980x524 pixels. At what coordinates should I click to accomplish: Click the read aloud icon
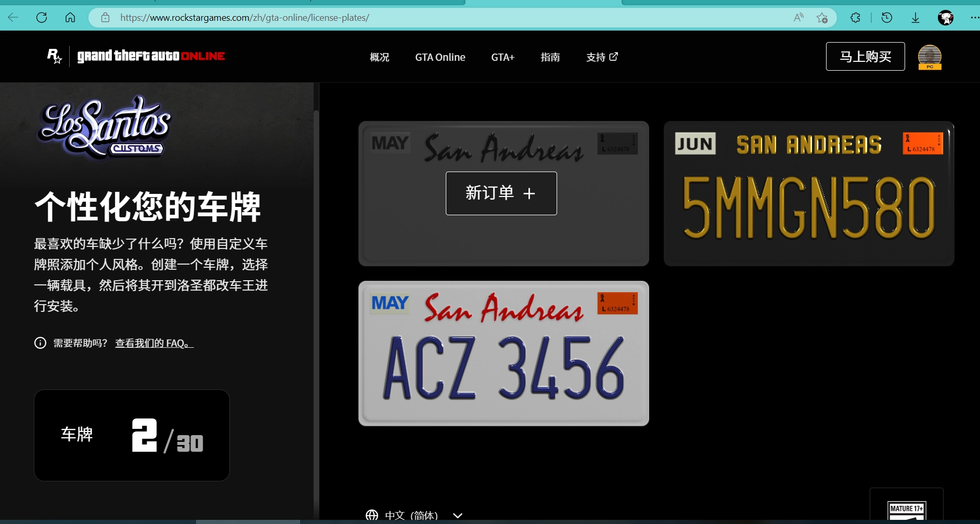tap(798, 18)
